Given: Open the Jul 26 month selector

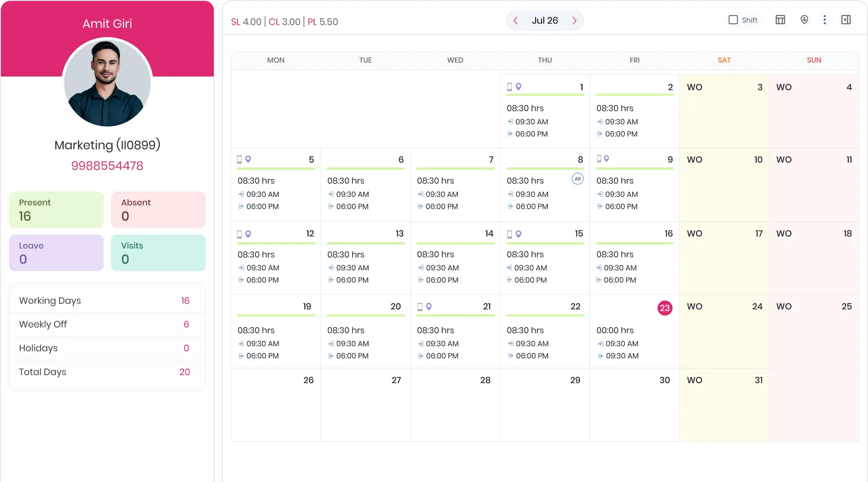Looking at the screenshot, I should 545,21.
